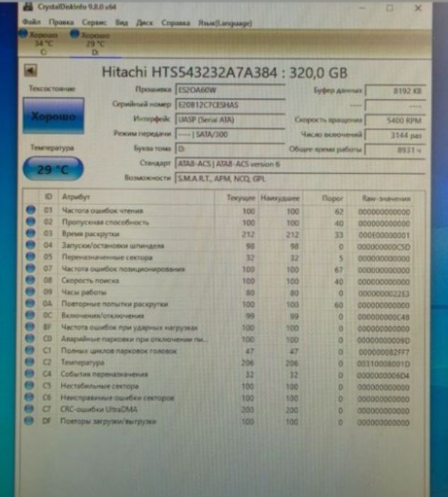The height and width of the screenshot is (497, 448).
Task: Click status icon for attribute C6
Action: pos(29,397)
